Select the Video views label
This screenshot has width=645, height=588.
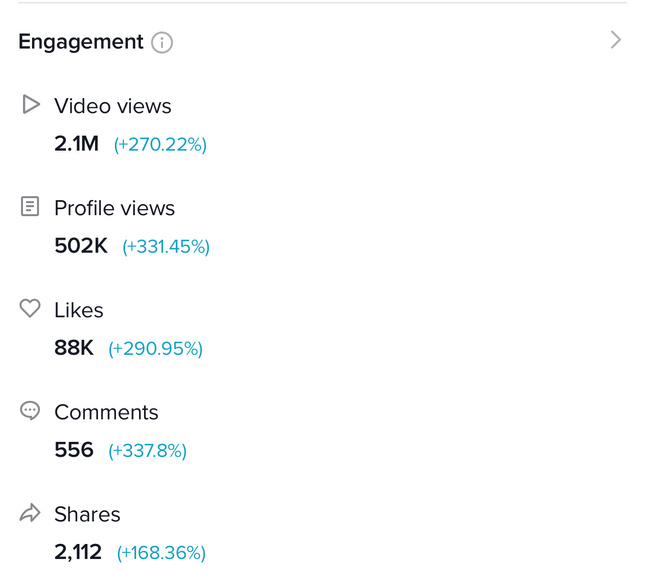point(113,106)
